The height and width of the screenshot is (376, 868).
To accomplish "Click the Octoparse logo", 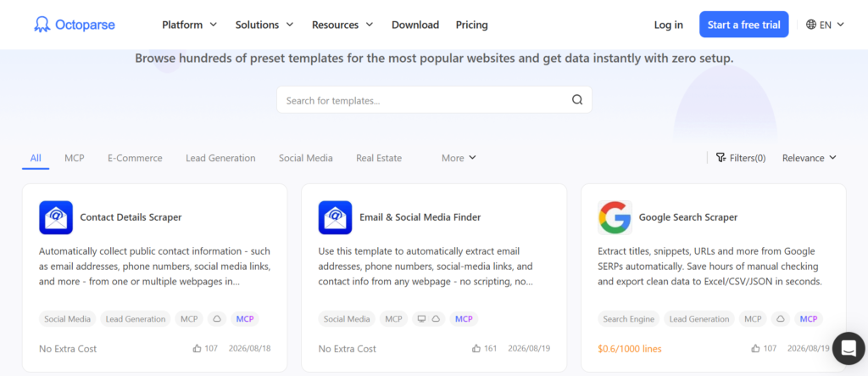I will [75, 25].
